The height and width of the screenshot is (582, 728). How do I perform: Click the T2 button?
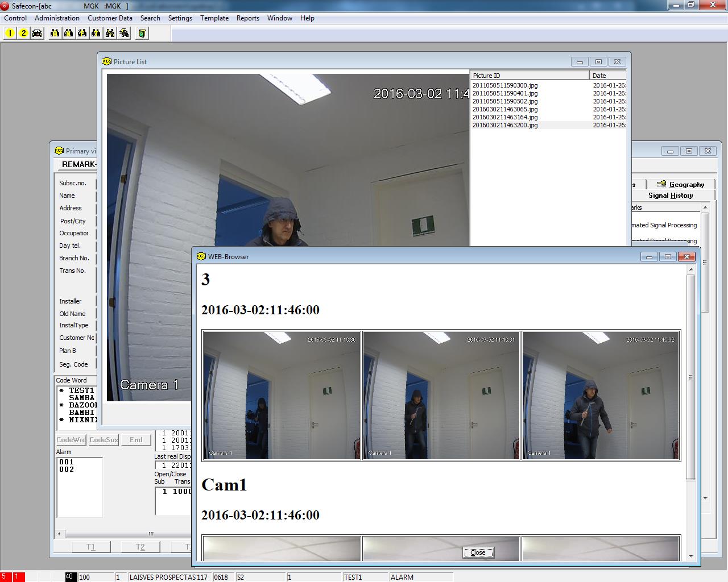(140, 547)
